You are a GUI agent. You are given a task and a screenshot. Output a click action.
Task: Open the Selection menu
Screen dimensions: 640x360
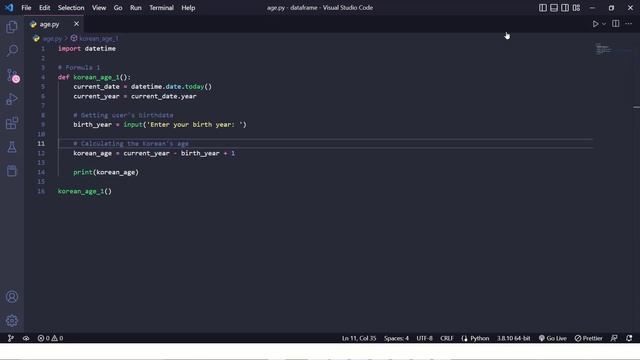point(71,8)
